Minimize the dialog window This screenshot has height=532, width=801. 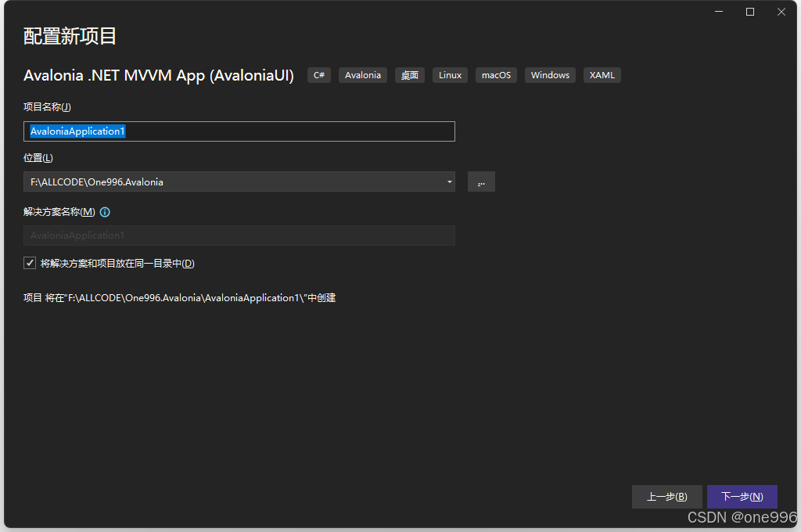[x=719, y=12]
